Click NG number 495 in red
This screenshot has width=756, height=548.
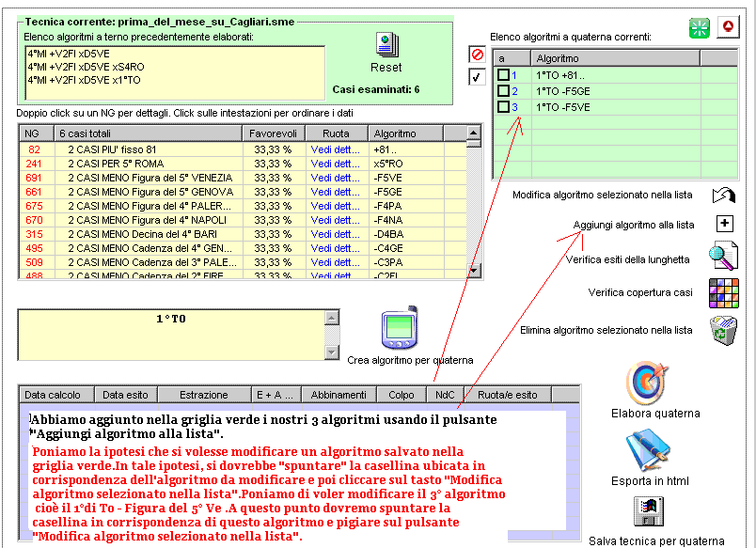coord(34,248)
